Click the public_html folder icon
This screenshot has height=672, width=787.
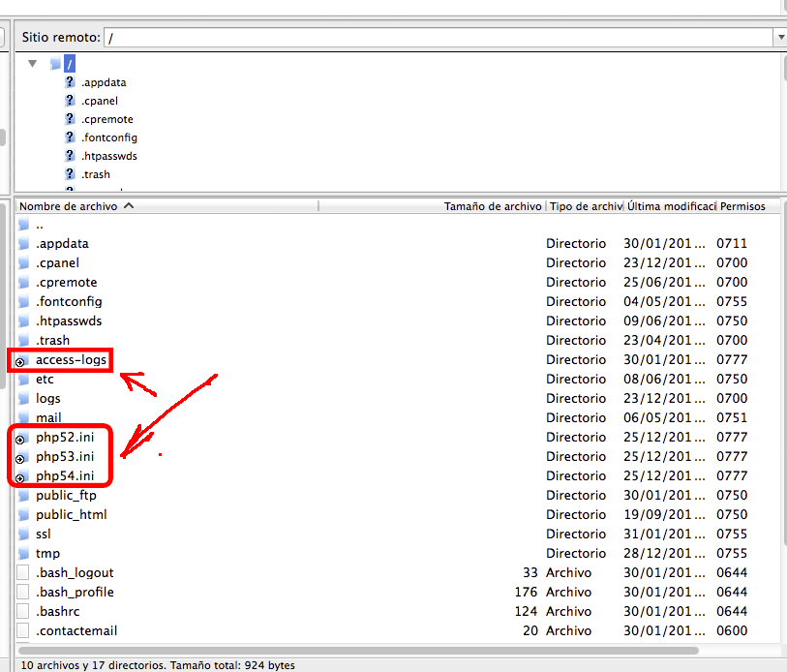coord(23,515)
